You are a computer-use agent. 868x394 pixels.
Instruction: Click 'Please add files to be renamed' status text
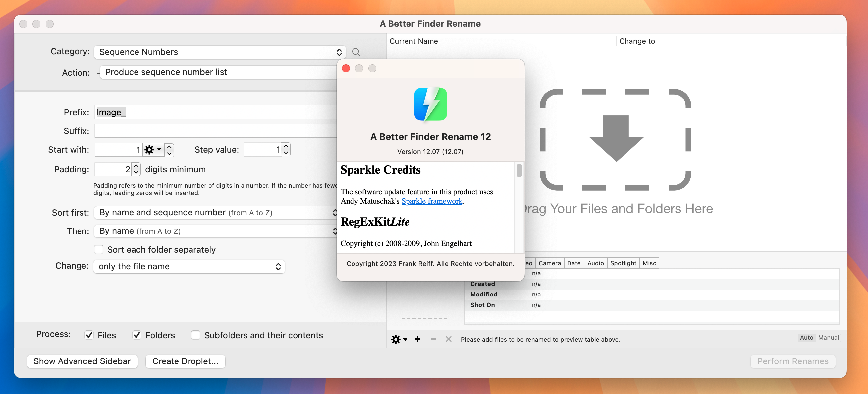[x=540, y=339]
